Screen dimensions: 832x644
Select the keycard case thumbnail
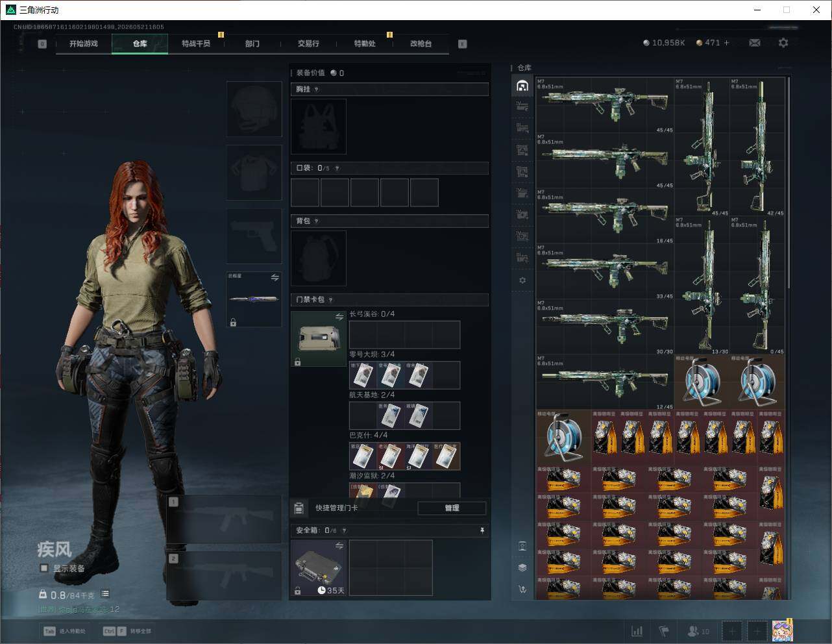click(319, 339)
